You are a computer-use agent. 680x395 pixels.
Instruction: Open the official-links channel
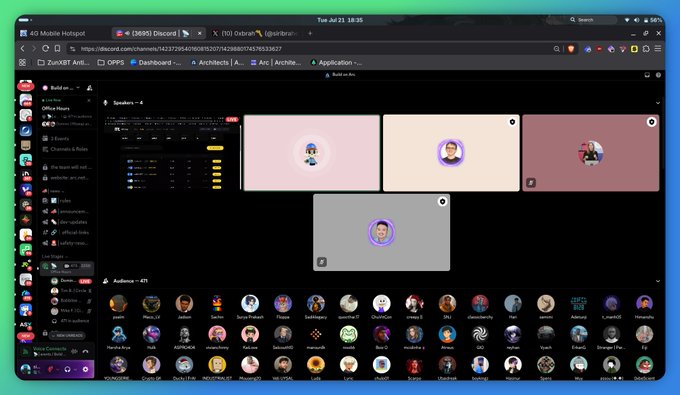click(66, 232)
